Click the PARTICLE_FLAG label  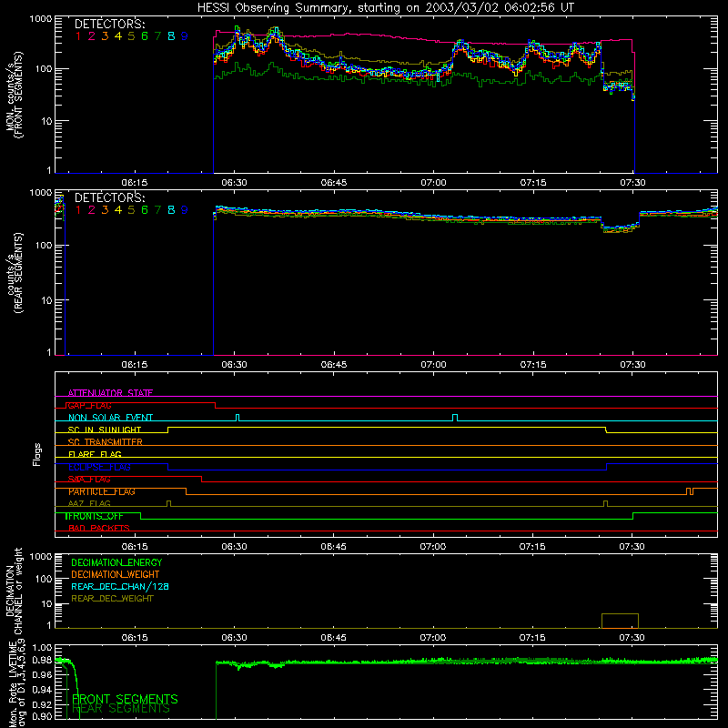[x=102, y=491]
